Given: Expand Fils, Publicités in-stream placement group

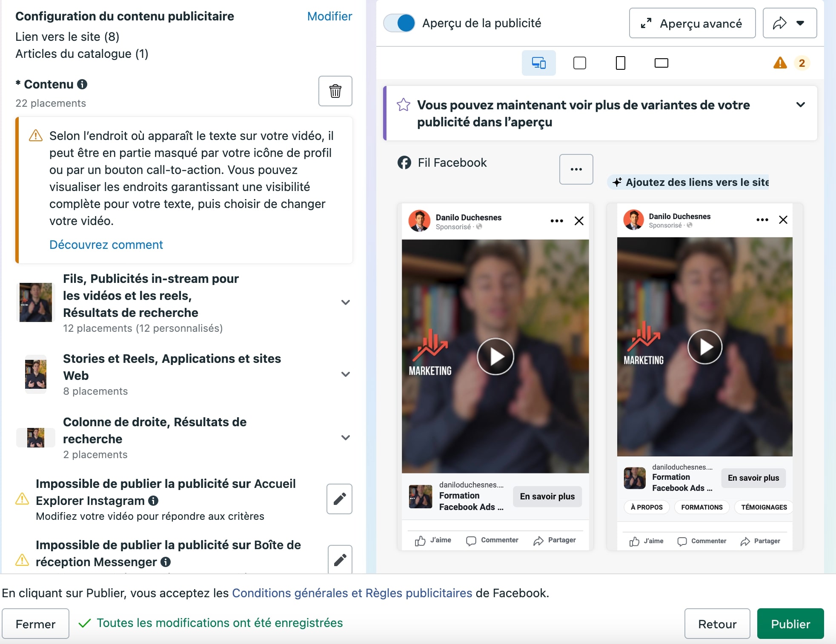Looking at the screenshot, I should (346, 302).
